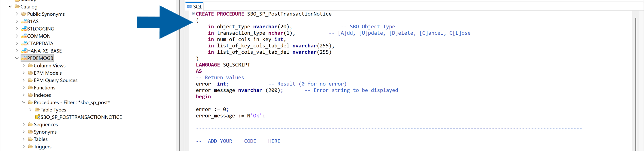Collapse the Procedures filter node
Viewport: 644px width, 151px height.
pos(23,102)
